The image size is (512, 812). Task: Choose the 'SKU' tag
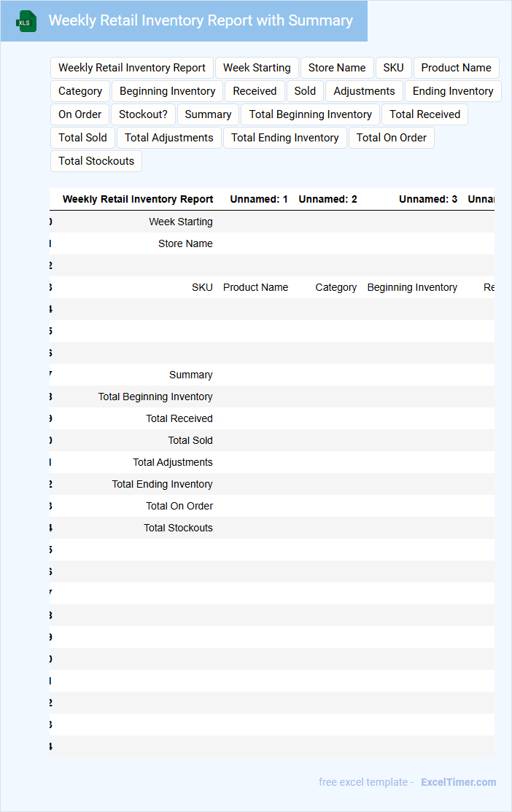coord(393,68)
